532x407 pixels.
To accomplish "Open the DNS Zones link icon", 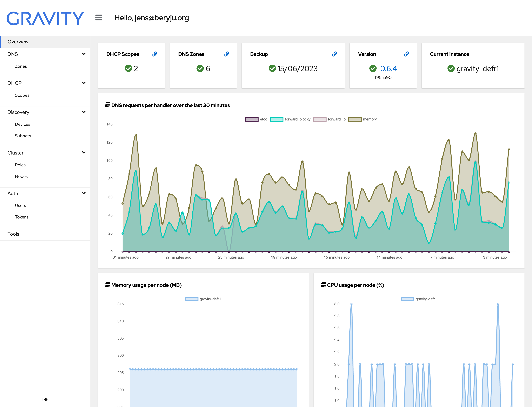I will [227, 54].
